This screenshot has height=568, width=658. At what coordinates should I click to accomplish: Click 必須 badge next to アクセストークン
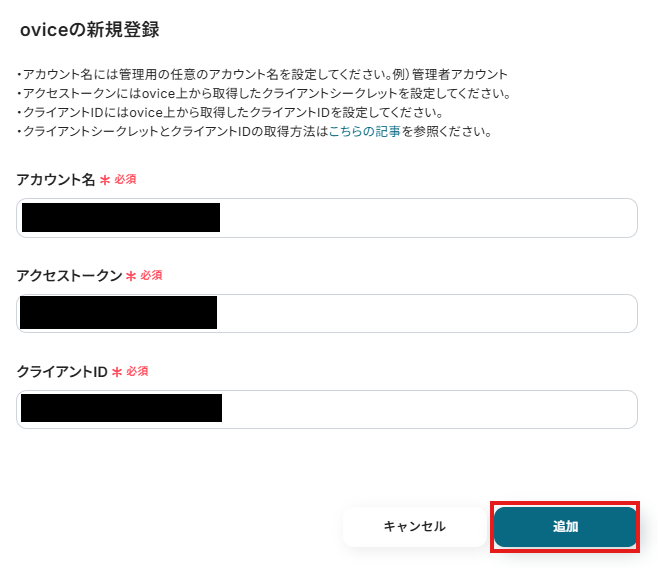pos(151,275)
